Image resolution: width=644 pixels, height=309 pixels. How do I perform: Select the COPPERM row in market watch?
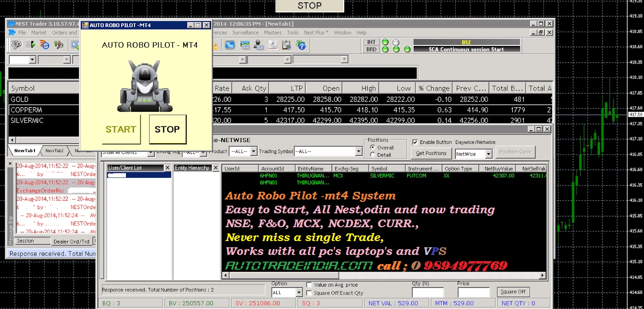click(280, 110)
